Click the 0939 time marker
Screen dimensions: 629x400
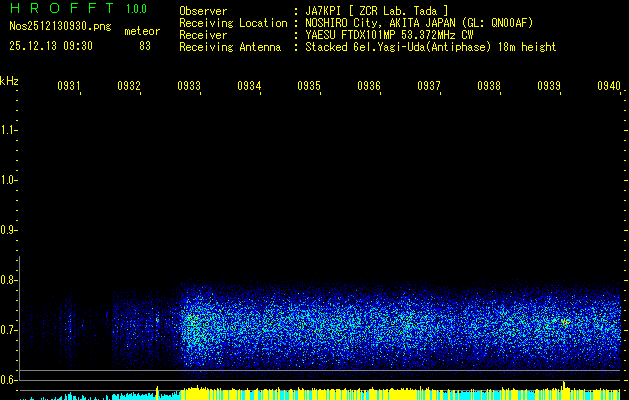(x=549, y=87)
